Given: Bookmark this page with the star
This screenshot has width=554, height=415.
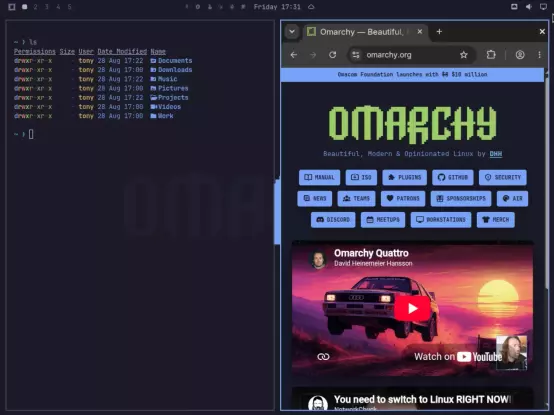Looking at the screenshot, I should (x=464, y=55).
